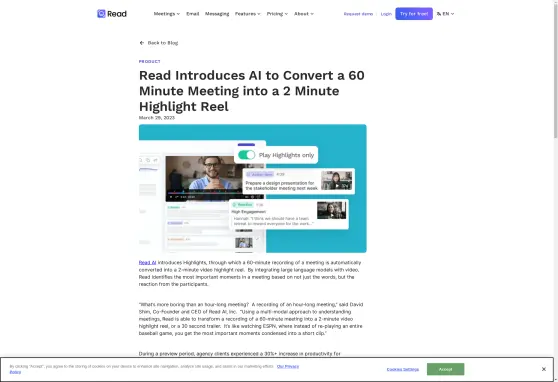
Task: Click the Try for free button
Action: 414,14
